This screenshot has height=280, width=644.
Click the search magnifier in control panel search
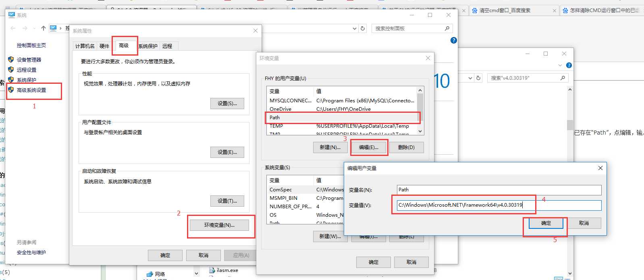447,29
